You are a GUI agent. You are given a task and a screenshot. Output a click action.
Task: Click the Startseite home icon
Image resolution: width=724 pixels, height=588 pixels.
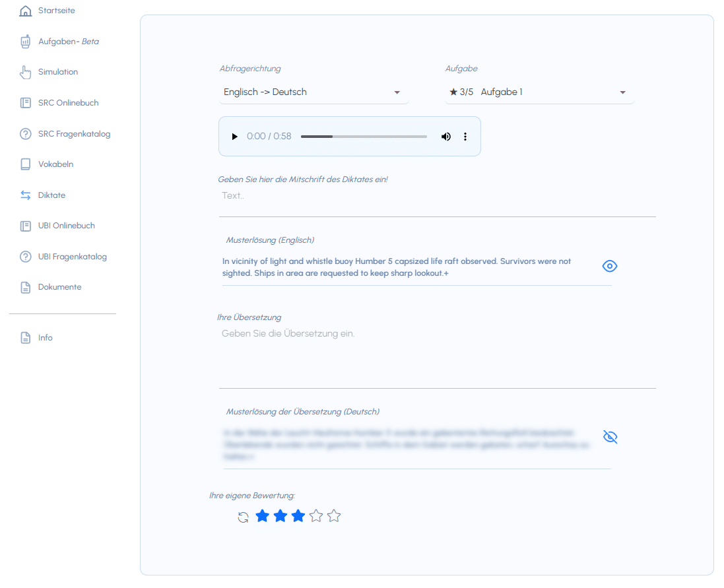[x=26, y=11]
